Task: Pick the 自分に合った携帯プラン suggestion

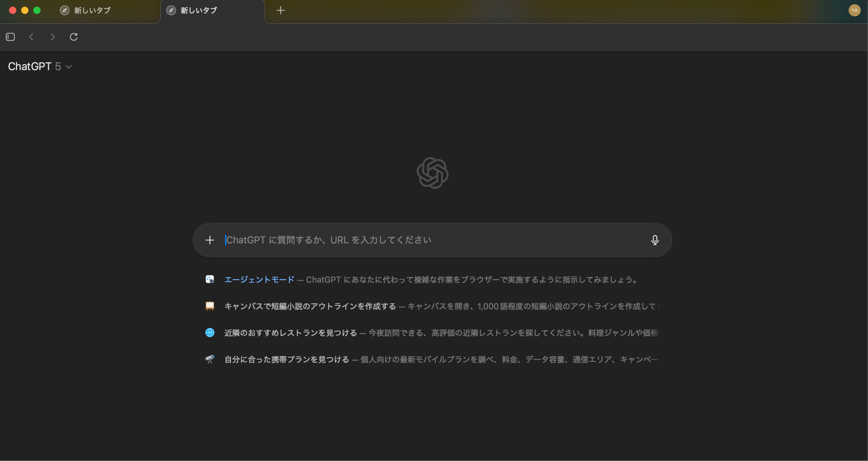Action: click(287, 360)
